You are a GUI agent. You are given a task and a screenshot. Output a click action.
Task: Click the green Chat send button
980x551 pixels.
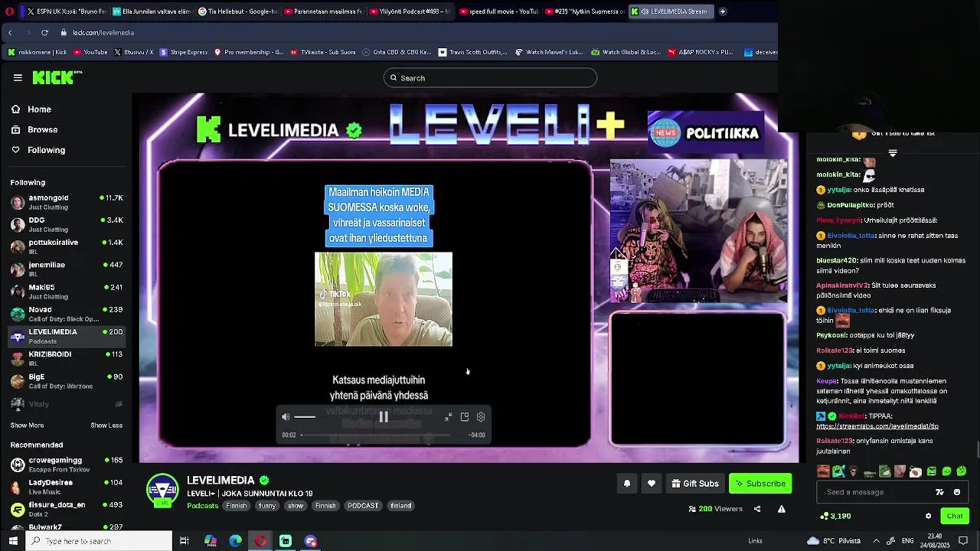coord(955,516)
